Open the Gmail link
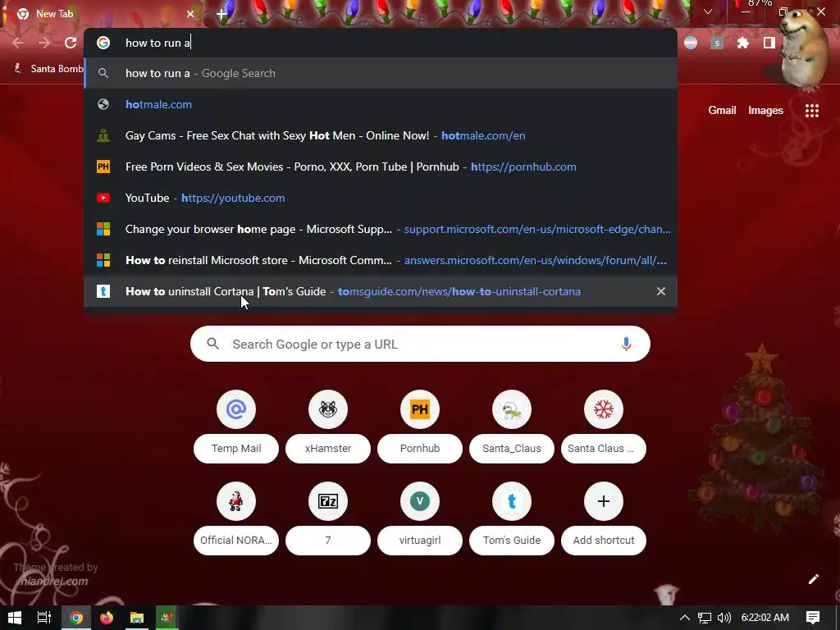The image size is (840, 630). (722, 111)
